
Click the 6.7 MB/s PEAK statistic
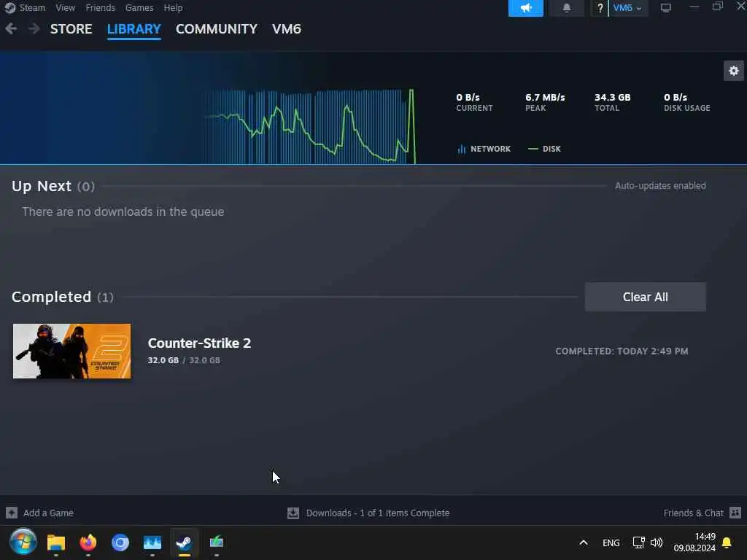(545, 102)
